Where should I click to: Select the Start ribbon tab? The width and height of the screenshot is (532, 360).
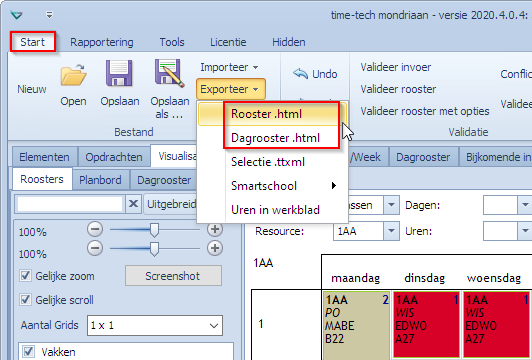tap(33, 42)
